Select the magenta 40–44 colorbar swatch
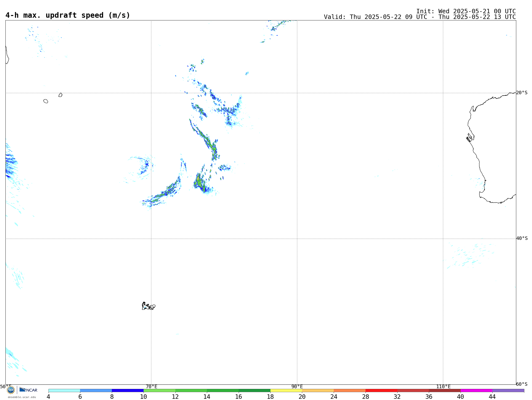Viewport: 532px width, 400px height. tap(476, 390)
